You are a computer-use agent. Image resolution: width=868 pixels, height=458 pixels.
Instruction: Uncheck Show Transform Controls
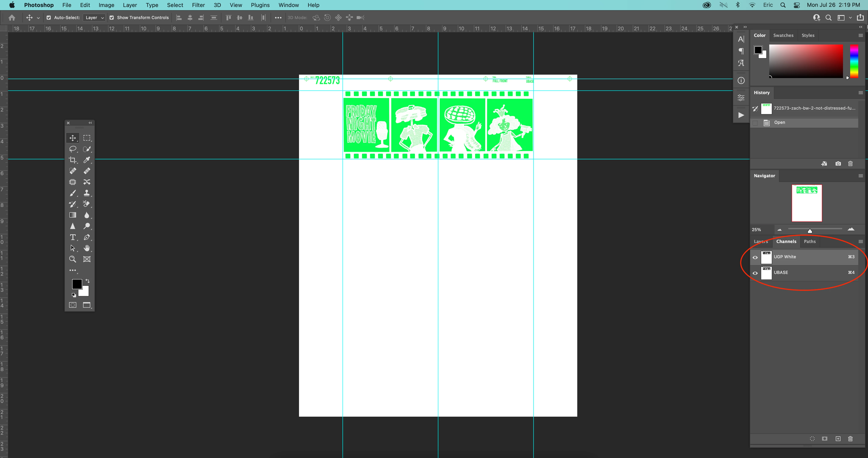111,18
